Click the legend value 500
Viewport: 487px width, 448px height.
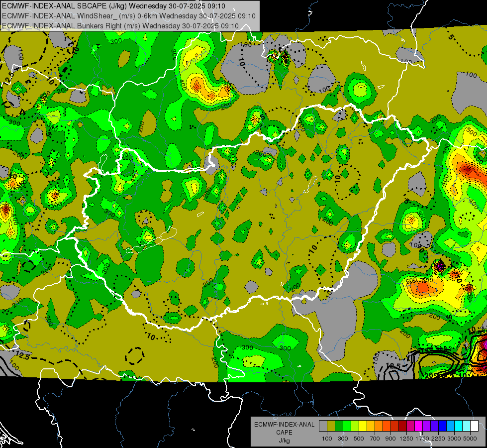[x=359, y=439]
